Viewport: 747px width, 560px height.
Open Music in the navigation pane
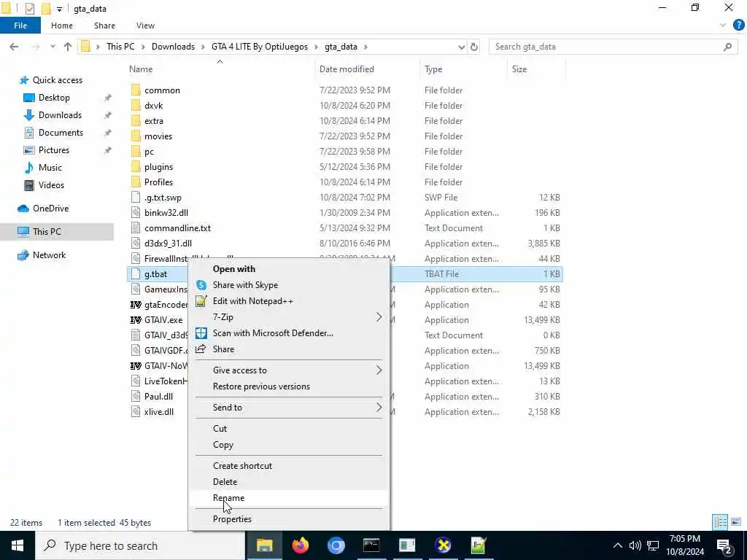(x=50, y=168)
